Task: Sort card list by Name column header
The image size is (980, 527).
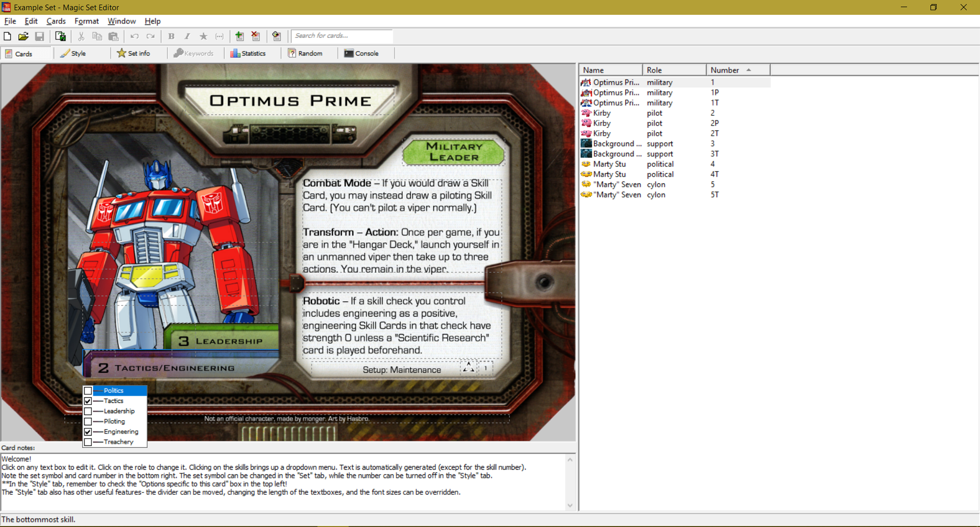Action: point(610,70)
